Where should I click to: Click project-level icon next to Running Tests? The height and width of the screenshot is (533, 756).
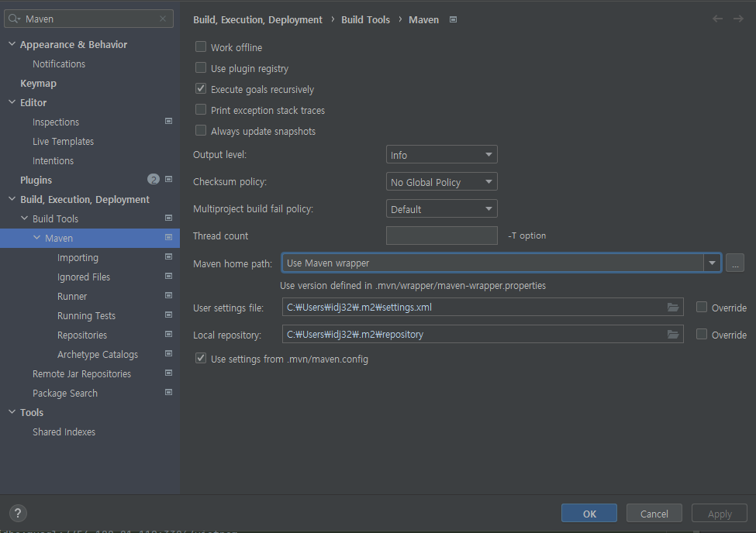169,315
